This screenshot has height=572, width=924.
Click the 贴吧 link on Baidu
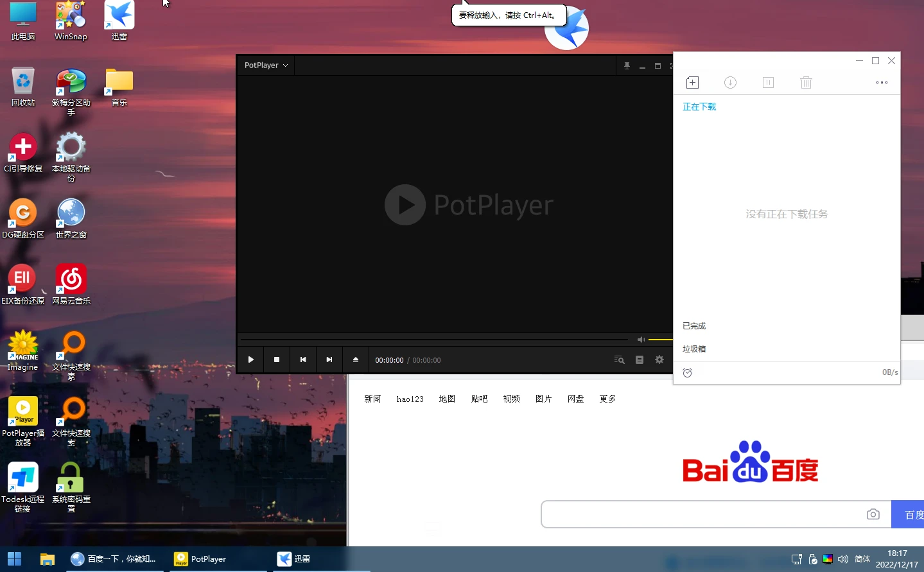pyautogui.click(x=479, y=399)
